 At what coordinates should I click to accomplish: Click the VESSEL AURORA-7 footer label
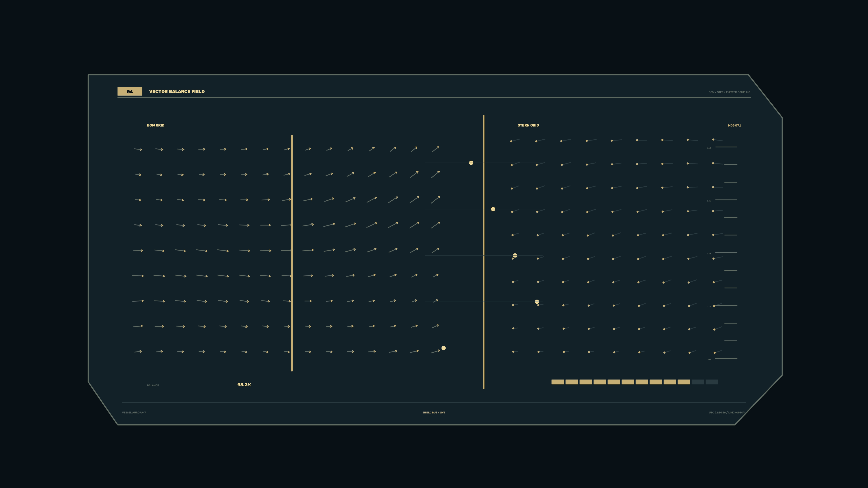click(134, 413)
